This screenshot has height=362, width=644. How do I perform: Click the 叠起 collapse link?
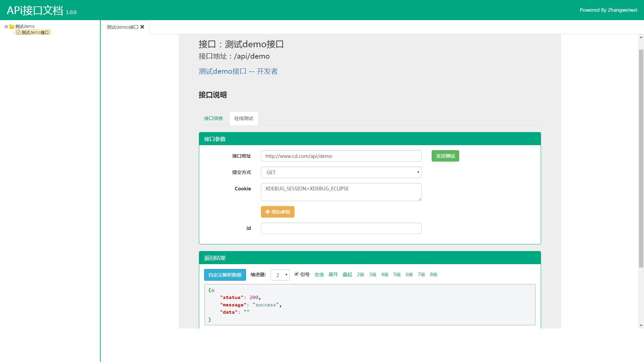[x=347, y=275]
